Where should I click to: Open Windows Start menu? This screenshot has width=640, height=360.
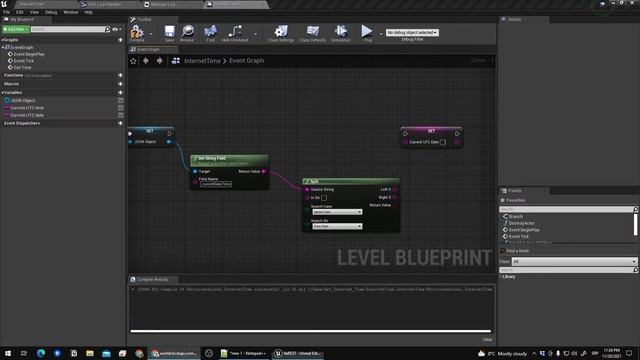(x=8, y=353)
